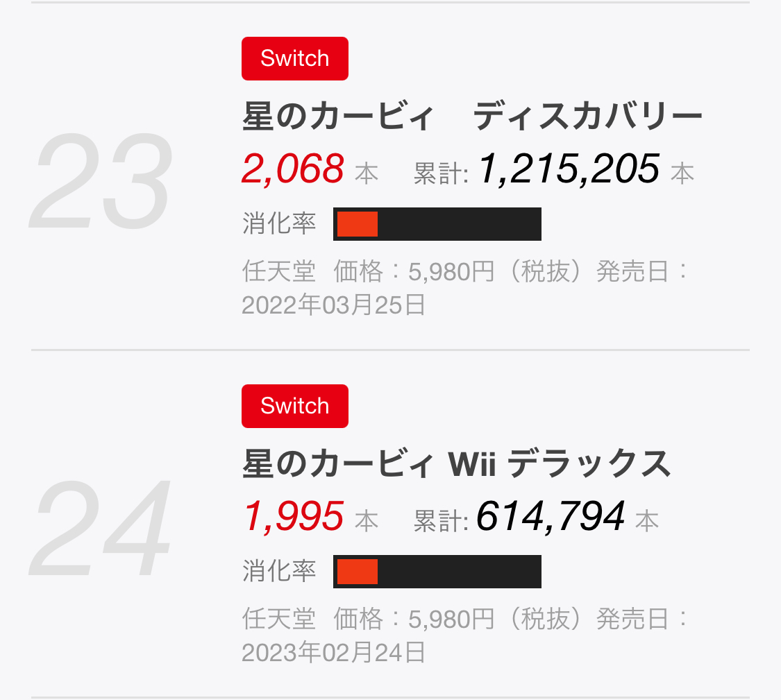Click orange fill of rank 24 消化率 bar
781x700 pixels.
pyautogui.click(x=357, y=572)
